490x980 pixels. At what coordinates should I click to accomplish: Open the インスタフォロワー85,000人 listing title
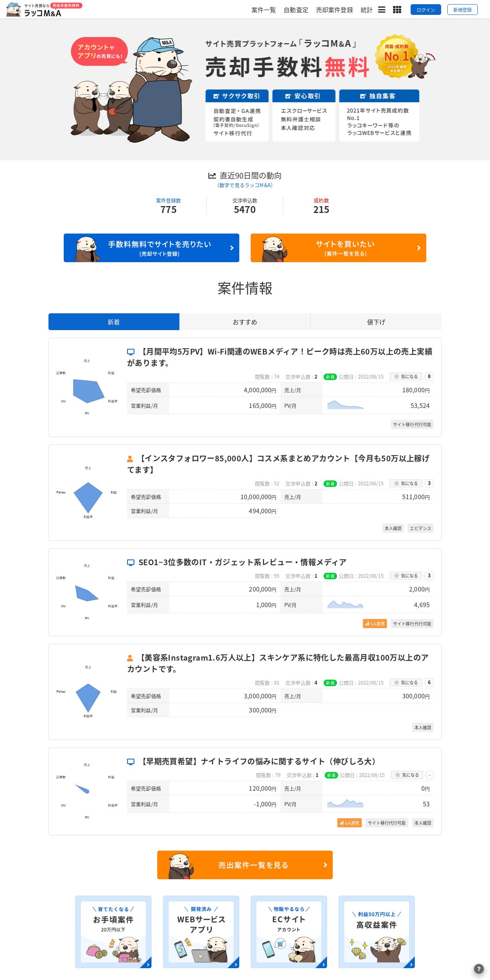click(x=279, y=464)
